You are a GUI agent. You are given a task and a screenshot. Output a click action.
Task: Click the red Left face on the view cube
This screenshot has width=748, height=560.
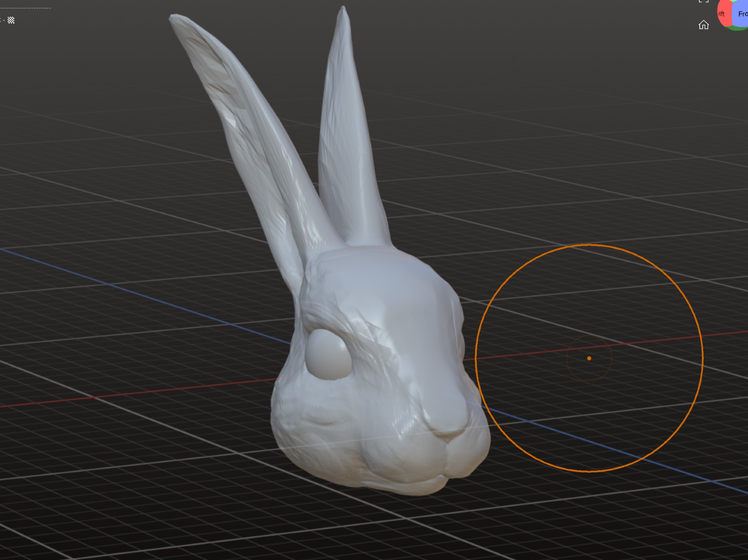point(724,14)
